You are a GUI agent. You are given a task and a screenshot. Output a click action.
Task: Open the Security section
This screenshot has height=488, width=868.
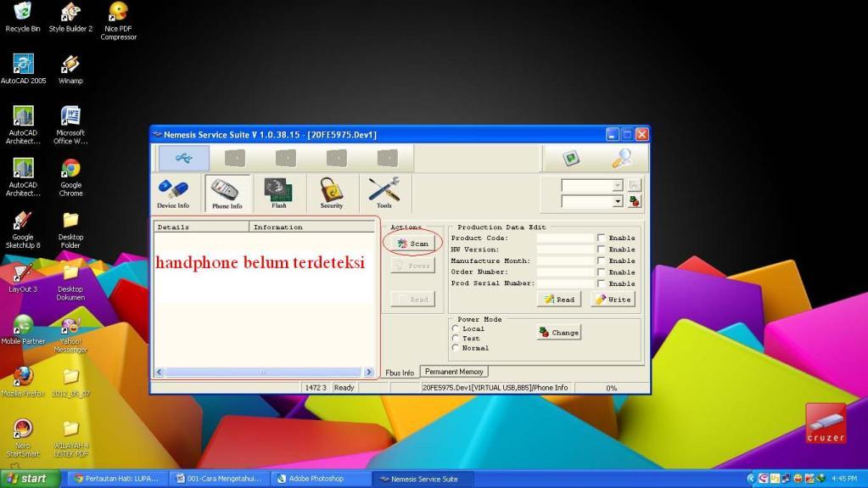click(331, 194)
